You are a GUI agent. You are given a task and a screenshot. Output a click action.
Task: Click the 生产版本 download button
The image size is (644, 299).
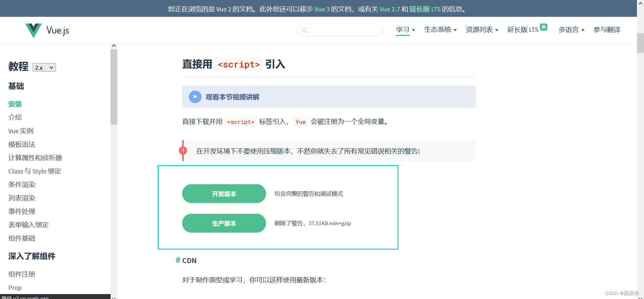tap(224, 223)
